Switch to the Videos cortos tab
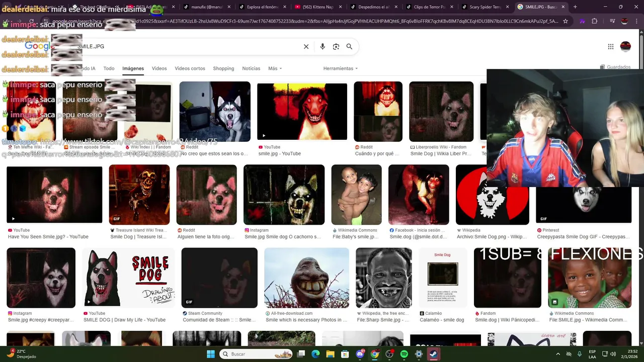This screenshot has height=362, width=644. coord(190,68)
